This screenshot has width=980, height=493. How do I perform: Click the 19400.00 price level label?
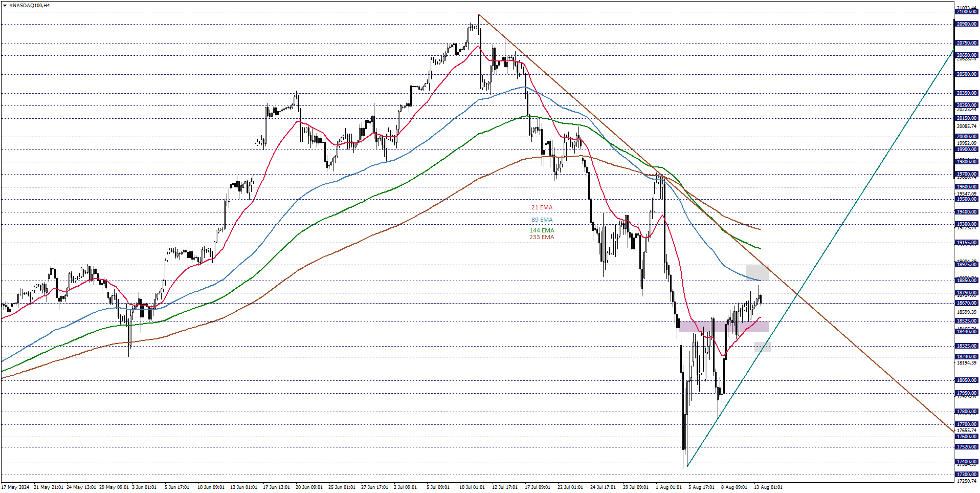[967, 212]
